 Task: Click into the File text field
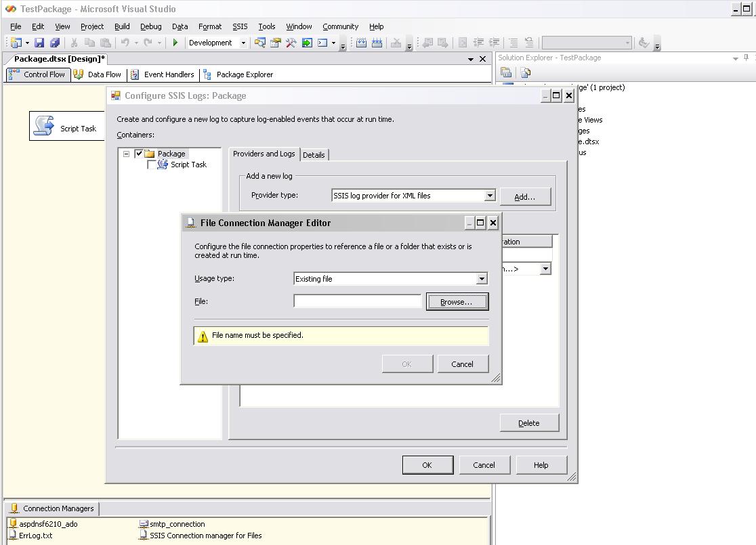(x=358, y=301)
